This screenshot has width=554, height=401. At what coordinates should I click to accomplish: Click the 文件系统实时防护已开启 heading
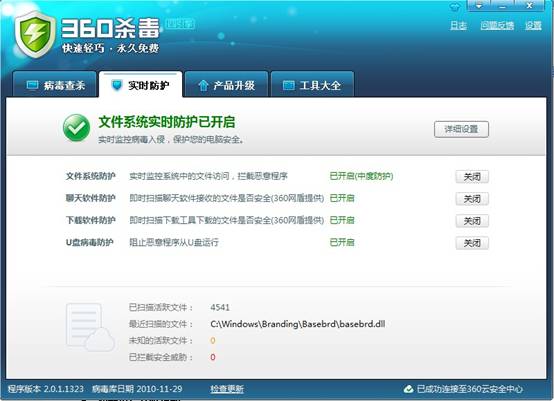click(x=167, y=122)
